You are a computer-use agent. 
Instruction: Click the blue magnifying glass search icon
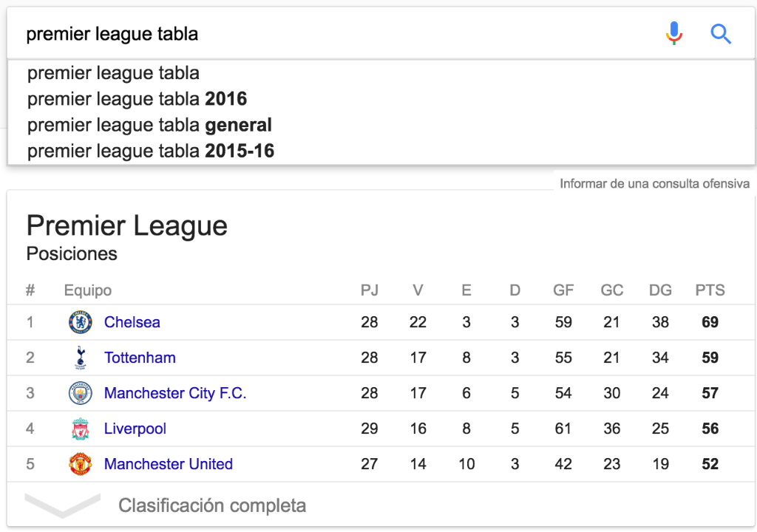(720, 34)
